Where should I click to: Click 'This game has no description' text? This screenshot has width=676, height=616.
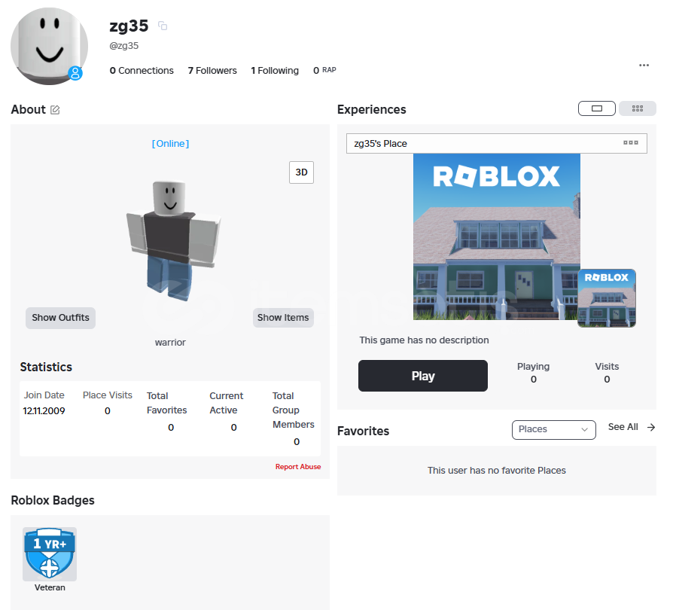(x=425, y=340)
